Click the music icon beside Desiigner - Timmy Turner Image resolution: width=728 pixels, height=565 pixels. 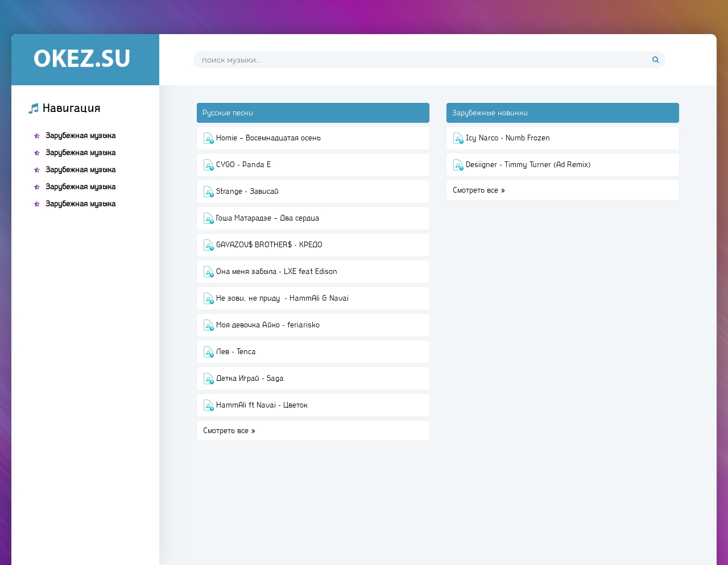click(x=458, y=165)
